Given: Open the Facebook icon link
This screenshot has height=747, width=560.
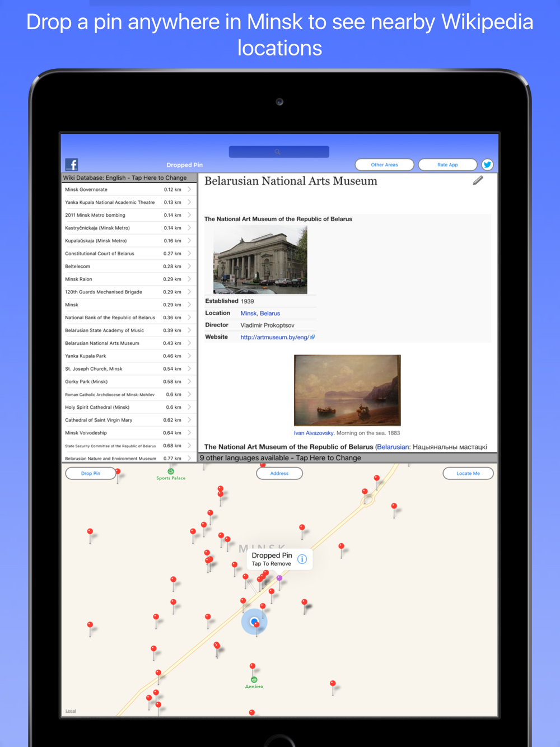Looking at the screenshot, I should (x=72, y=164).
